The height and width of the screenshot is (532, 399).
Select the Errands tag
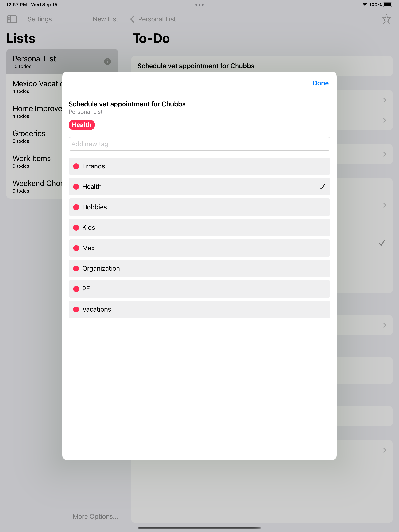[199, 166]
